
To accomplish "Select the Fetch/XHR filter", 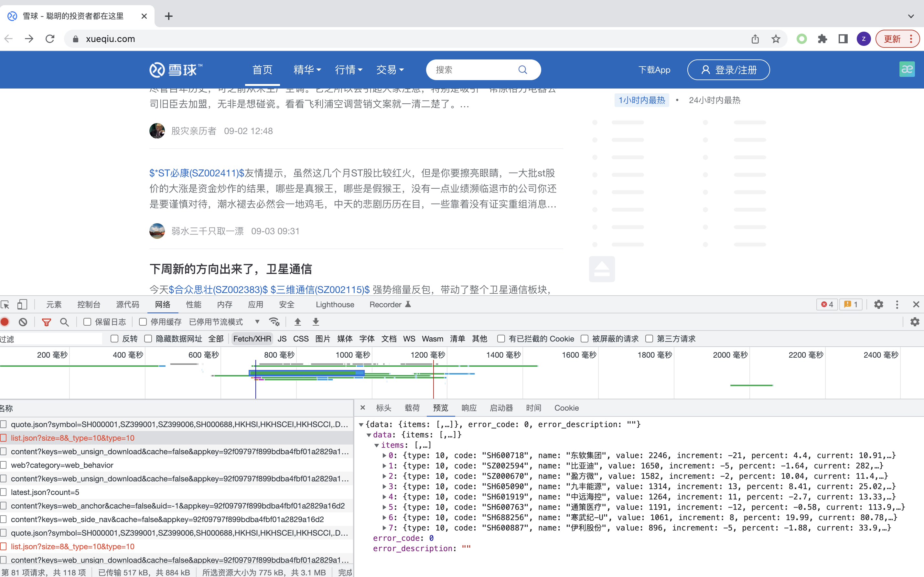I will (252, 339).
